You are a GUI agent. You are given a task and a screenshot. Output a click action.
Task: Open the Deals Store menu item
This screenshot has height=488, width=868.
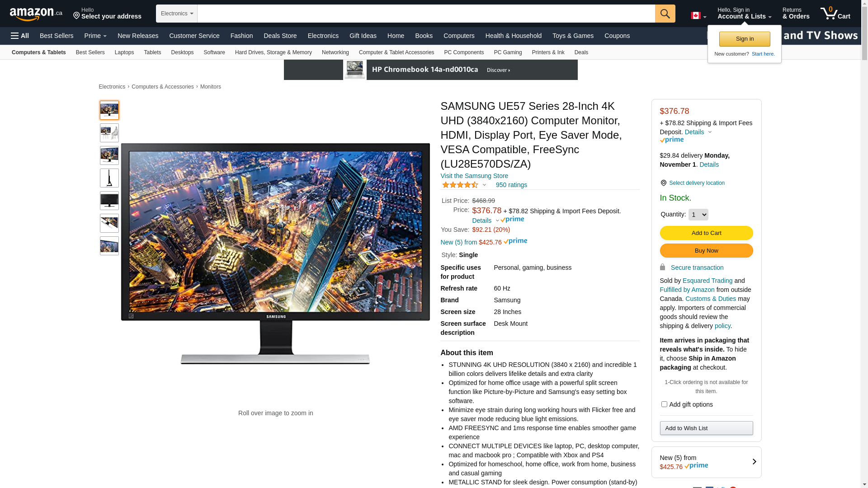click(x=280, y=36)
